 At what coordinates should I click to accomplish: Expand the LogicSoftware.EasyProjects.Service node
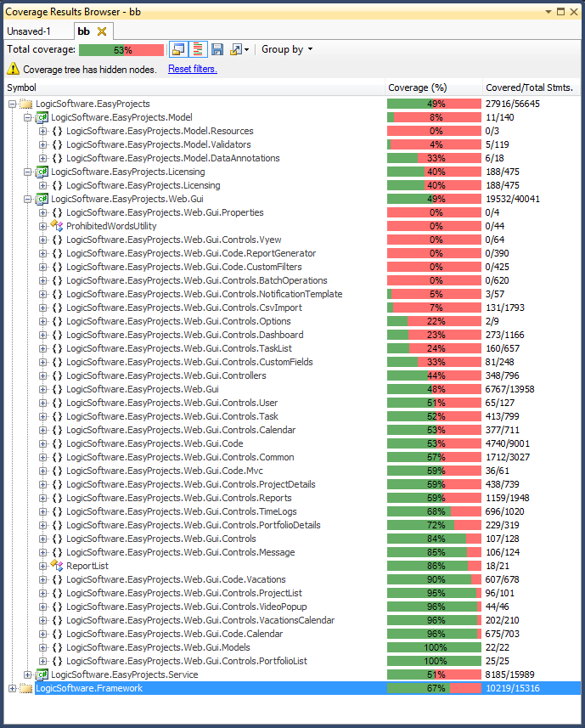coord(28,674)
